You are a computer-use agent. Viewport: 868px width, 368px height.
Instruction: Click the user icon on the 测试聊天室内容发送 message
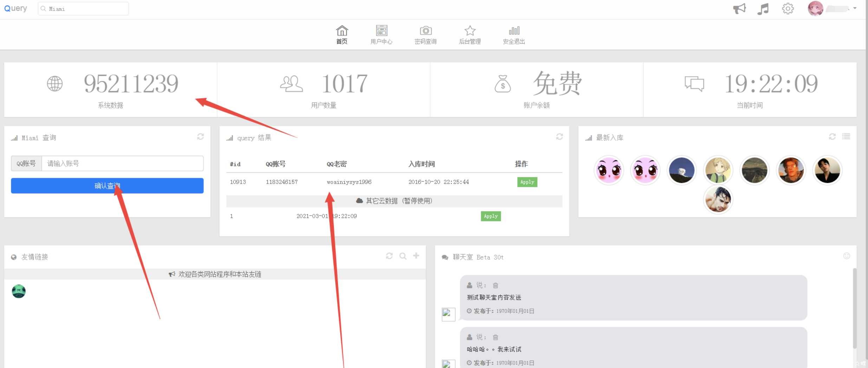coord(469,285)
